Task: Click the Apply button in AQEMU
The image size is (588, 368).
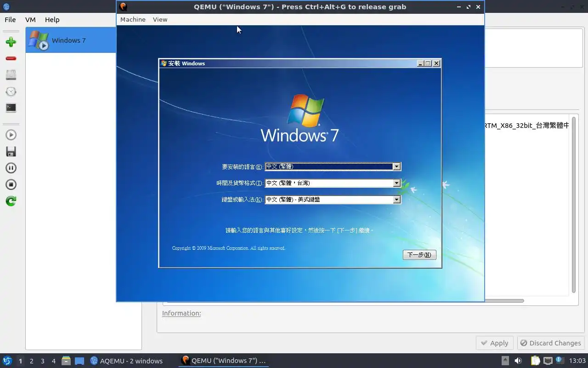Action: tap(495, 343)
